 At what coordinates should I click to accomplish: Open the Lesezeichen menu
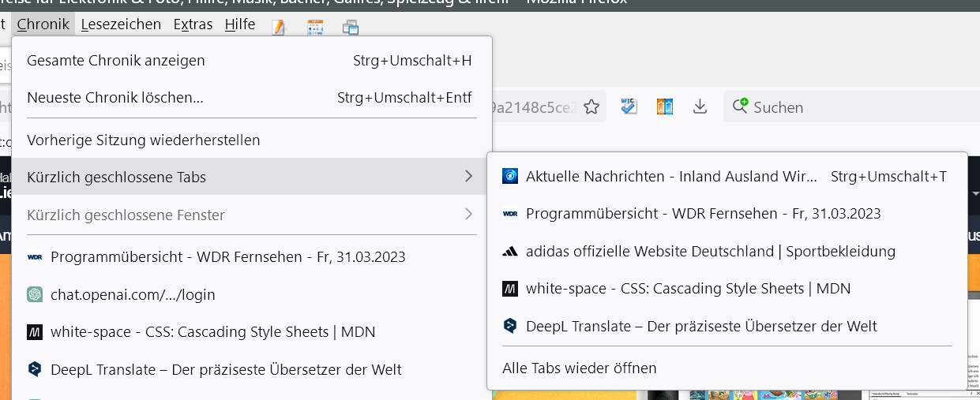(121, 24)
